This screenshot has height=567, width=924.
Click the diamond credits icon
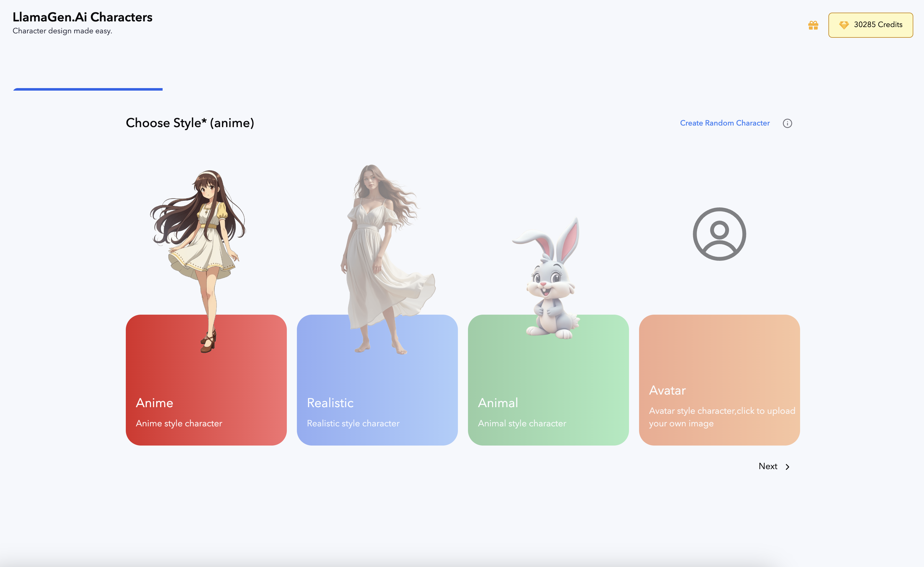(x=844, y=25)
